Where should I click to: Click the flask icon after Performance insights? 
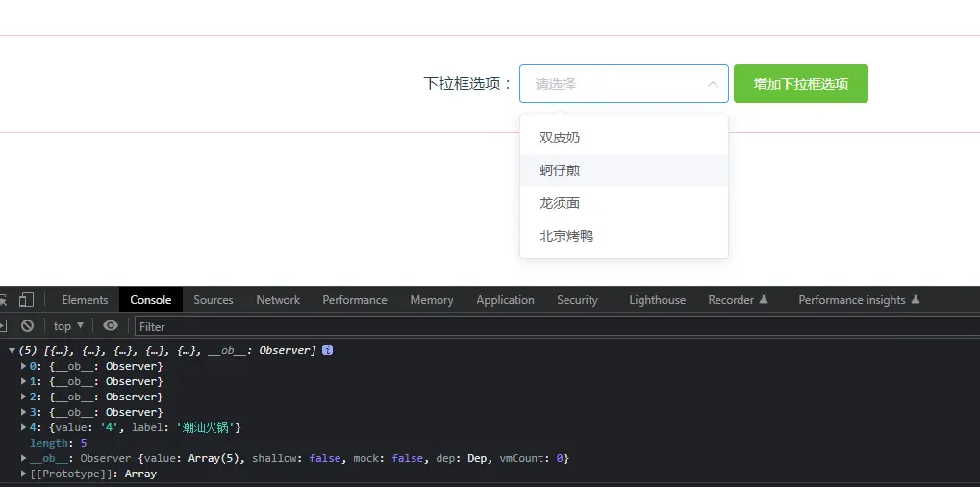[915, 299]
